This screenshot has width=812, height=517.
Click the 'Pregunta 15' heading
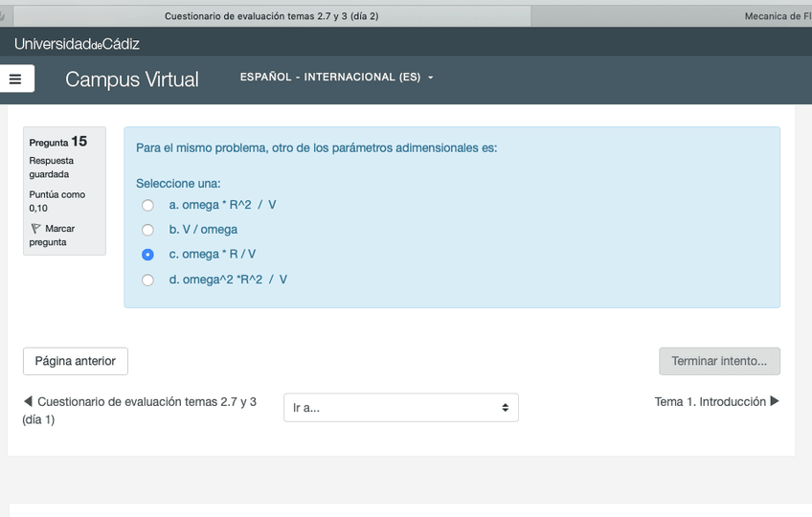[x=58, y=142]
